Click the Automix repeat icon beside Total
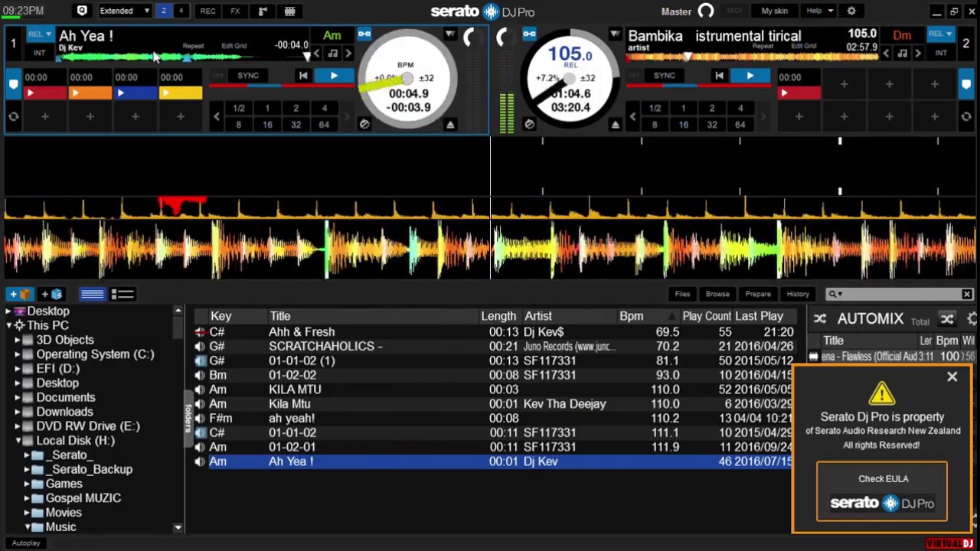This screenshot has height=551, width=980. [x=947, y=320]
